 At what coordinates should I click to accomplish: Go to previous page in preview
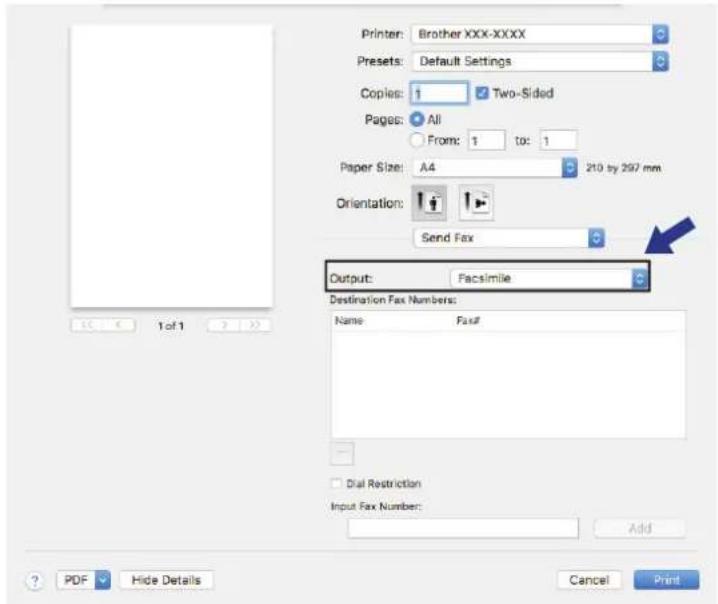(119, 325)
